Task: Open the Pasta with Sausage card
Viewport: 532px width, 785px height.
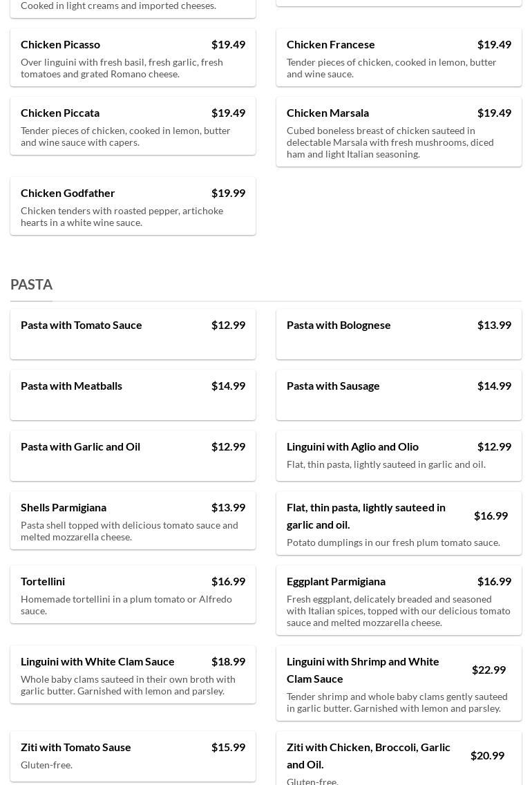Action: pos(399,395)
